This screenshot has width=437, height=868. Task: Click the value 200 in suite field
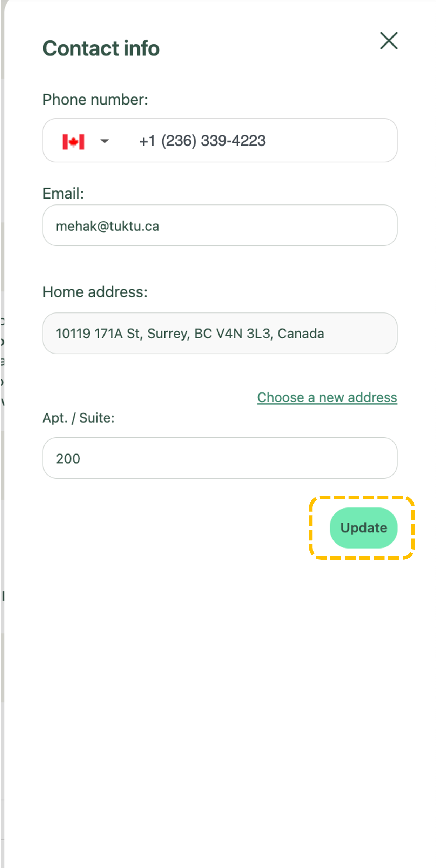(x=68, y=459)
